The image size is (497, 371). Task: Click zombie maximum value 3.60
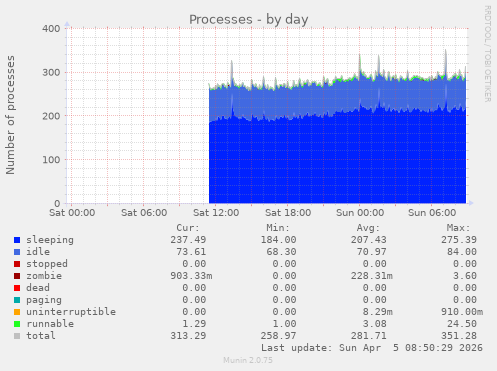(x=465, y=276)
